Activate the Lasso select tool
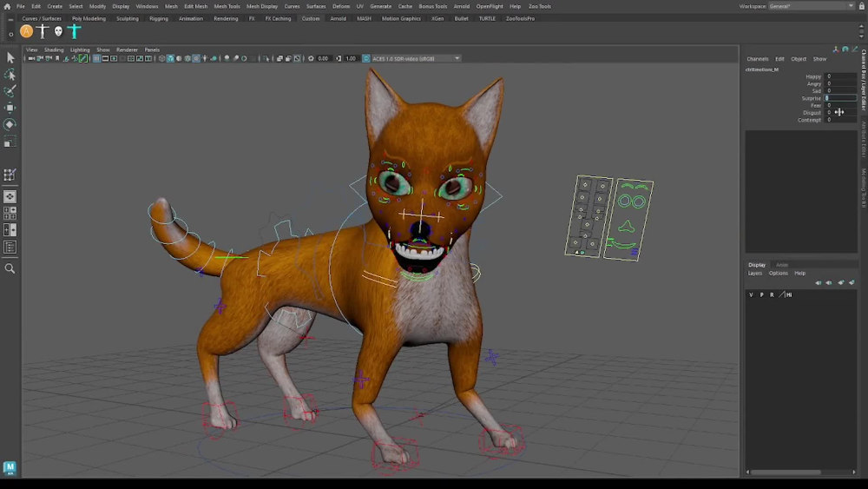This screenshot has width=868, height=489. coord(10,74)
